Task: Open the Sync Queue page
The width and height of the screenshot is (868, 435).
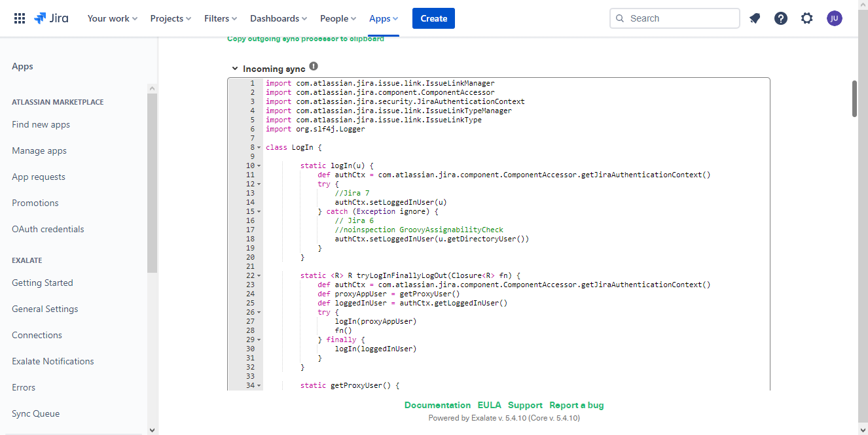Action: (x=35, y=413)
